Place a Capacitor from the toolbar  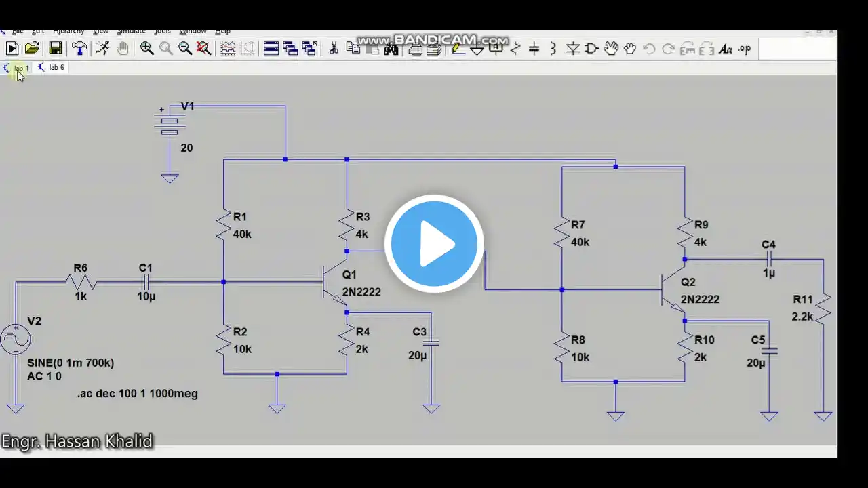coord(534,48)
